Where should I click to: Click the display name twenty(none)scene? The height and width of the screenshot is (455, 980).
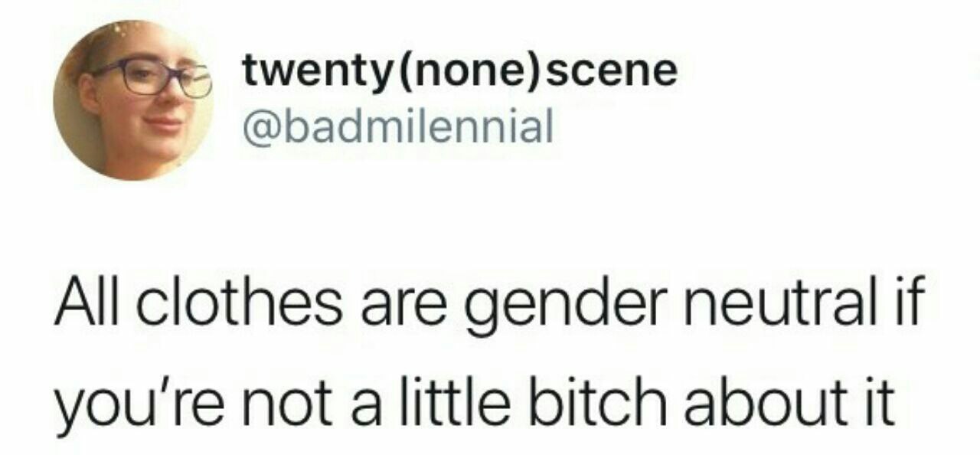click(460, 72)
